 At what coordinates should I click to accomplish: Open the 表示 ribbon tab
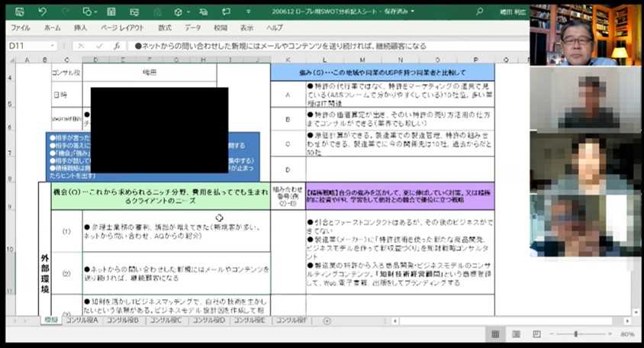[x=246, y=27]
